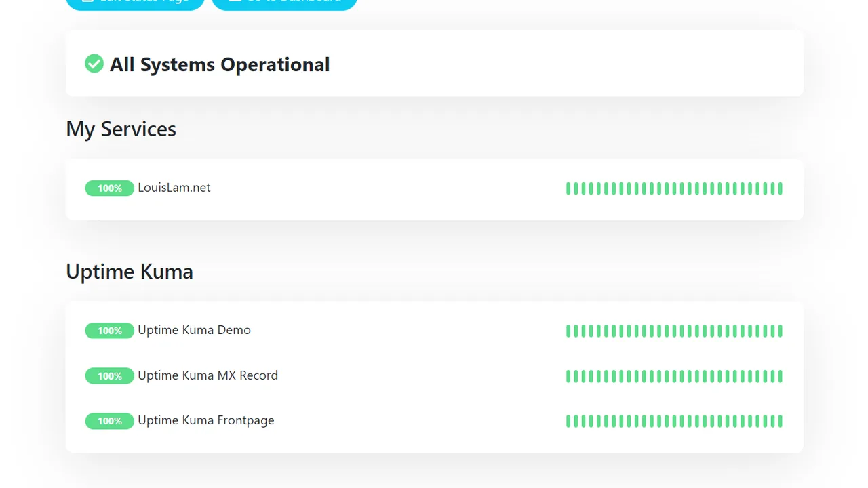This screenshot has width=868, height=488.
Task: Click the Uptime Kuma Demo heartbeat bar
Action: (674, 331)
